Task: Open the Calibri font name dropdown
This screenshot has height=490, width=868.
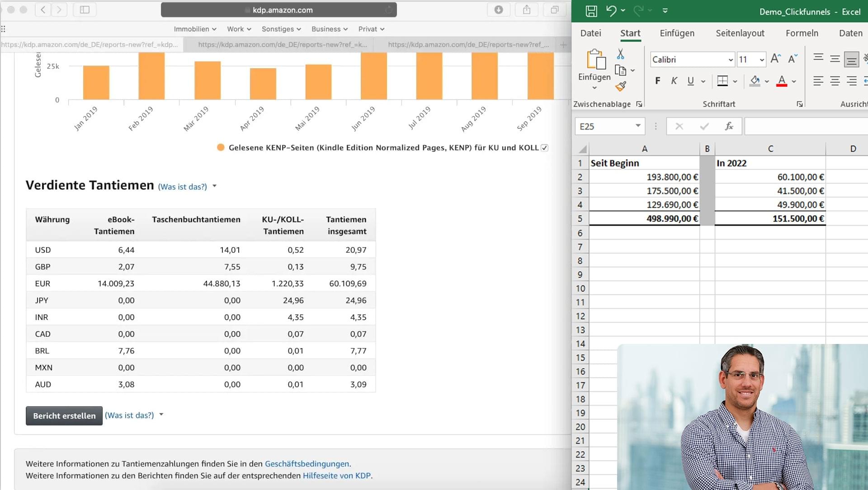Action: (730, 60)
